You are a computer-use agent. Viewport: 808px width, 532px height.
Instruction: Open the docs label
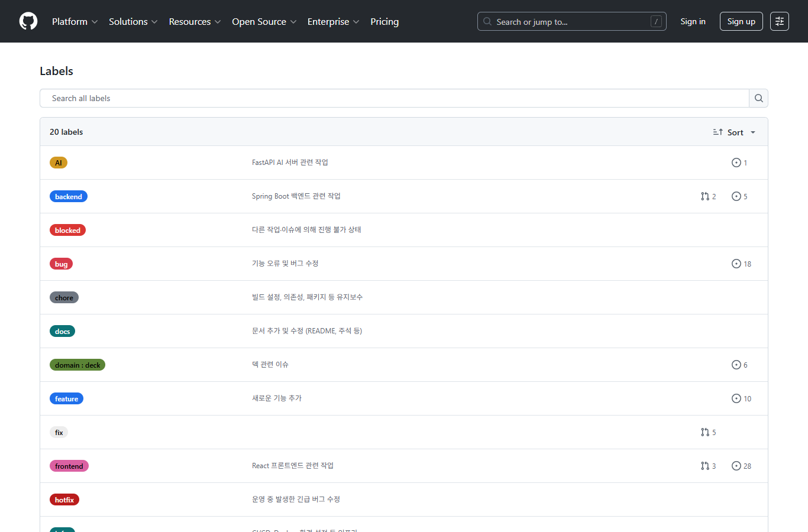coord(62,331)
